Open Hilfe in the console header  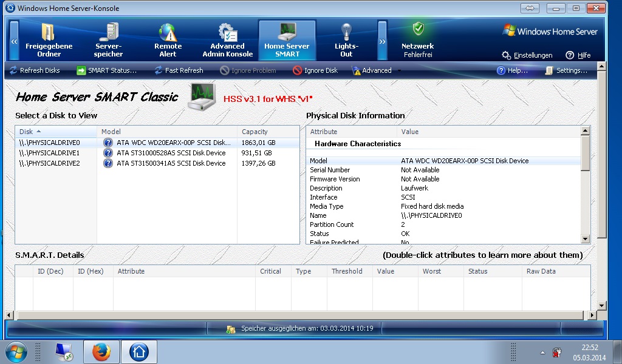tap(578, 55)
